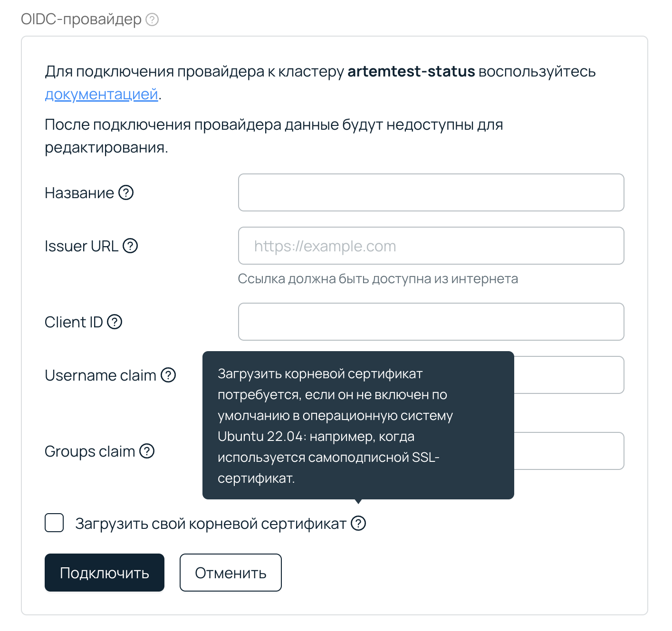The height and width of the screenshot is (631, 672).
Task: Open the документацией link
Action: pyautogui.click(x=101, y=94)
